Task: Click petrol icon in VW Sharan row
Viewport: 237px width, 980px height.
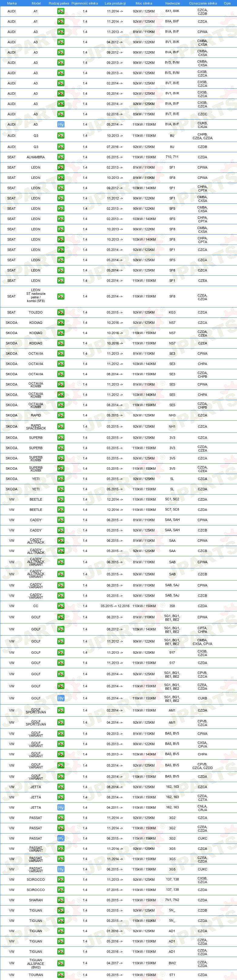Action: tap(61, 900)
